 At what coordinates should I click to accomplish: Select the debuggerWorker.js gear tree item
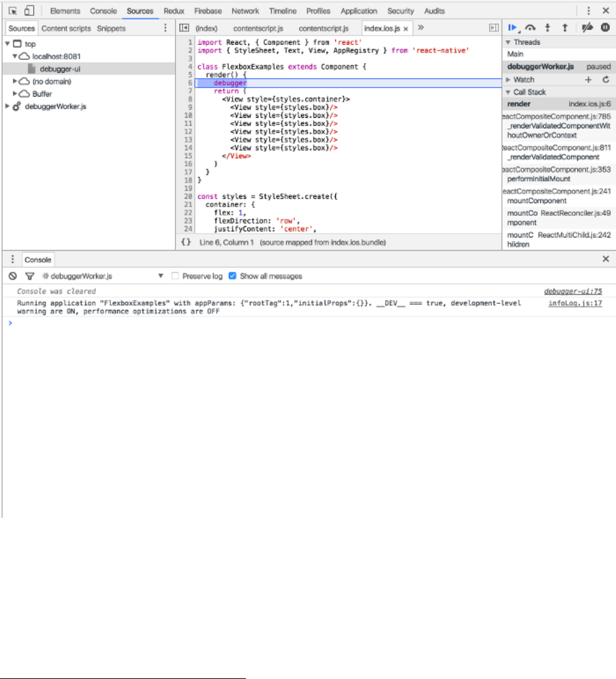(55, 107)
